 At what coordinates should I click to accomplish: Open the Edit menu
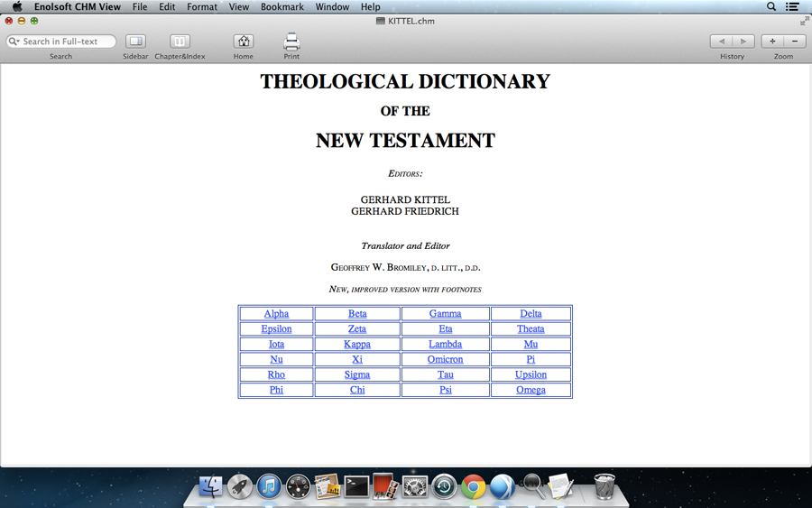pyautogui.click(x=167, y=6)
